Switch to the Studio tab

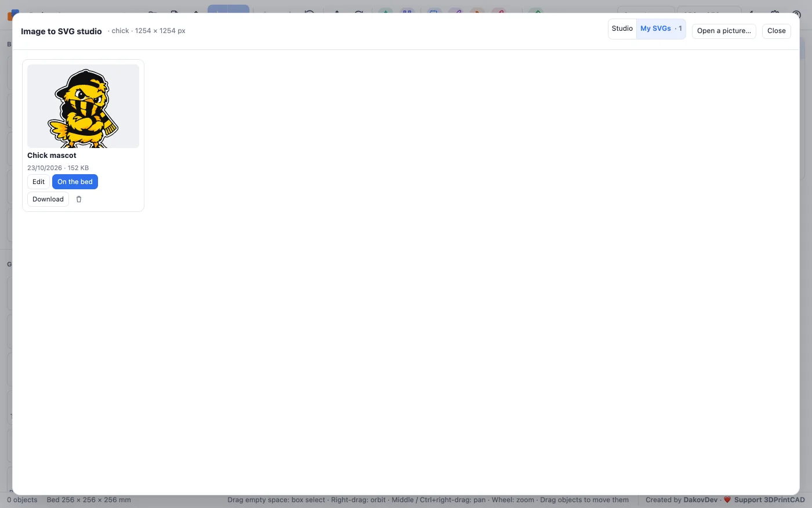point(622,29)
